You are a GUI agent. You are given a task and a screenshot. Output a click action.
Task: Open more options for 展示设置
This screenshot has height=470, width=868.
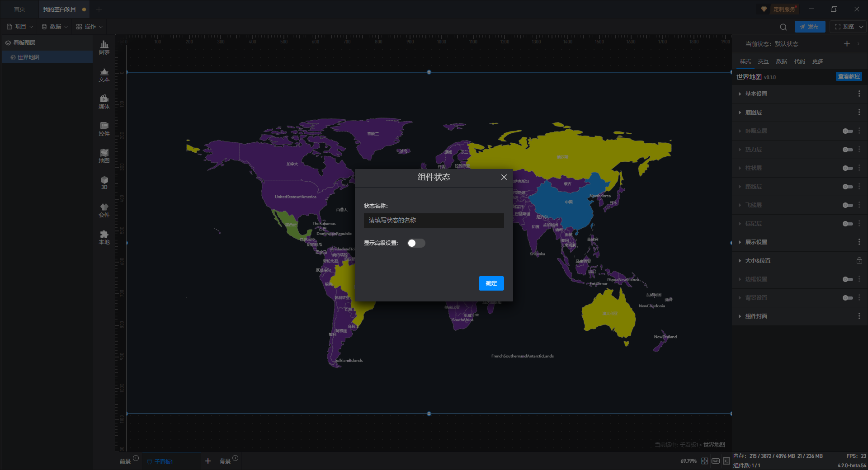(x=859, y=242)
